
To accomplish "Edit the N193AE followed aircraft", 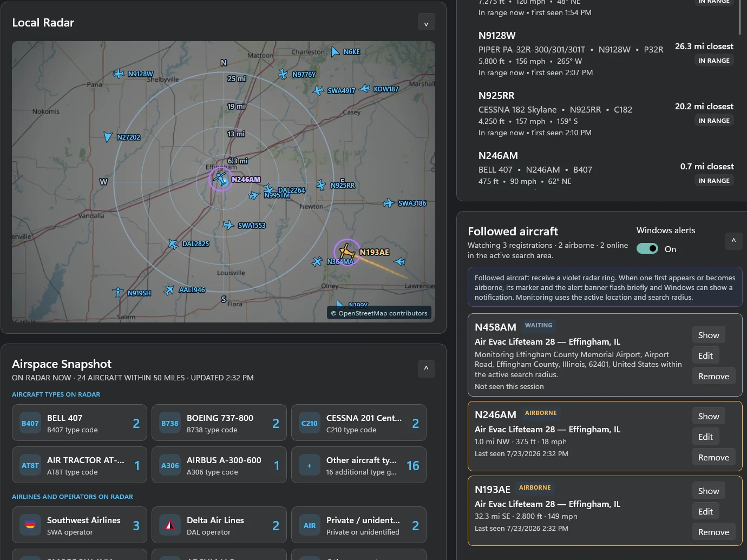I will point(705,511).
